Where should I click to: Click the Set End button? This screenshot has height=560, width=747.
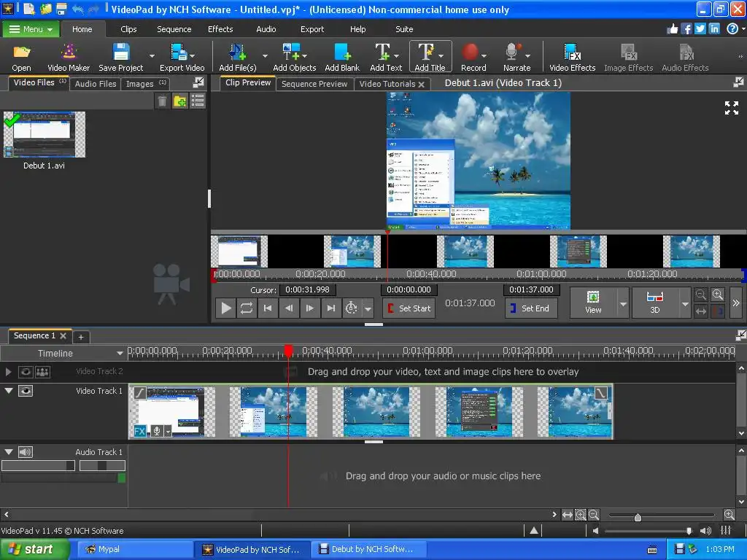(531, 308)
